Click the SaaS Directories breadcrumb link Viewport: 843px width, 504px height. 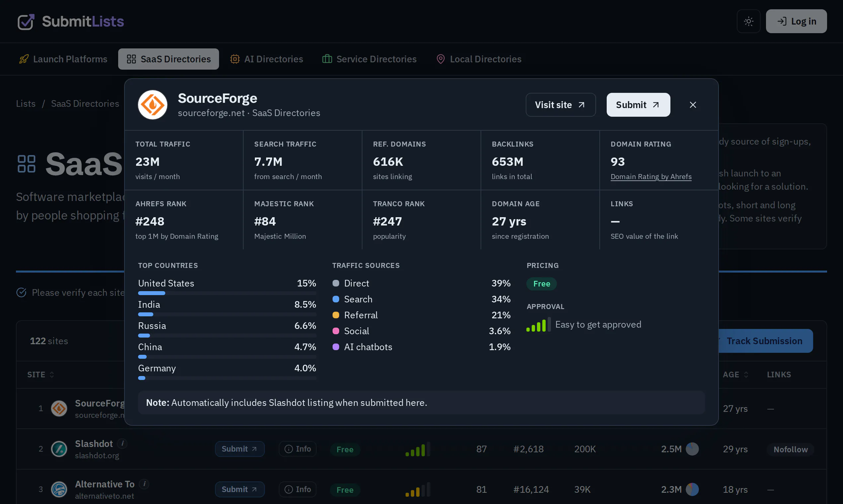coord(85,103)
